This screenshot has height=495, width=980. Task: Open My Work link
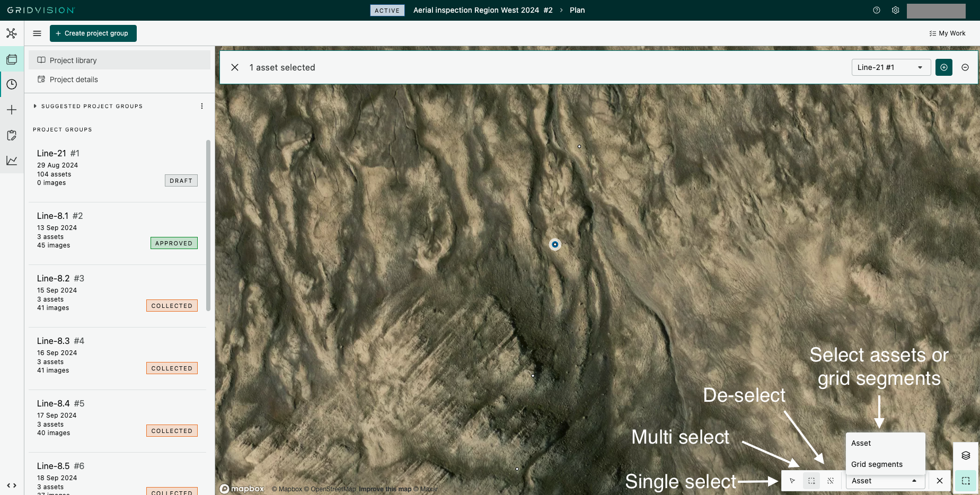click(x=947, y=33)
